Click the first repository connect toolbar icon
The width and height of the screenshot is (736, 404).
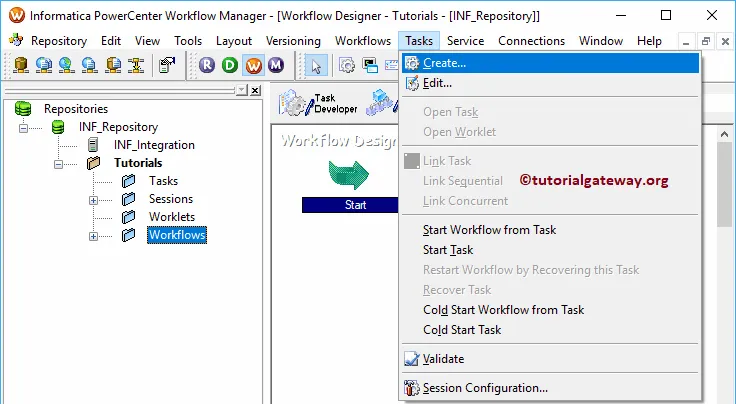(21, 66)
